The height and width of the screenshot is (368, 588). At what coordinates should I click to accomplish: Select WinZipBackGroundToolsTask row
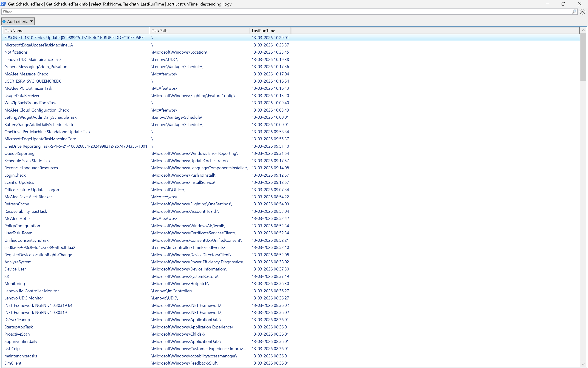291,103
